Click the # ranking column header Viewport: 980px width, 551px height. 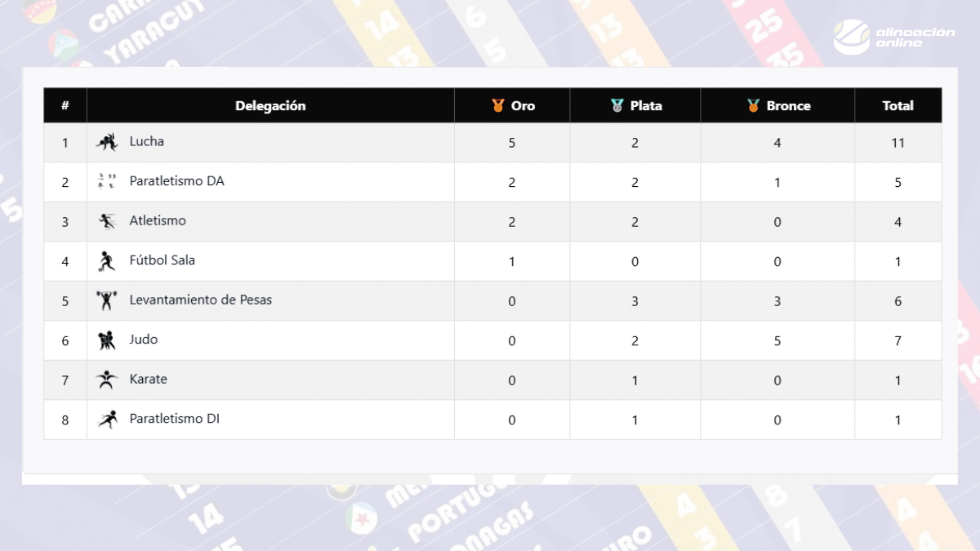65,105
